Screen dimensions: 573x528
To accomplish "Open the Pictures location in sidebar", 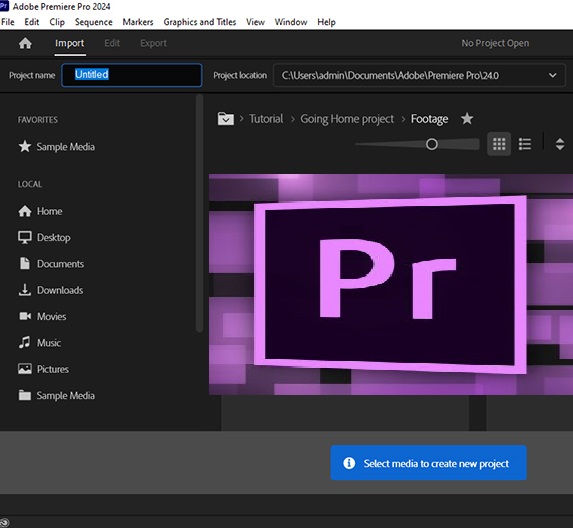I will (x=43, y=369).
